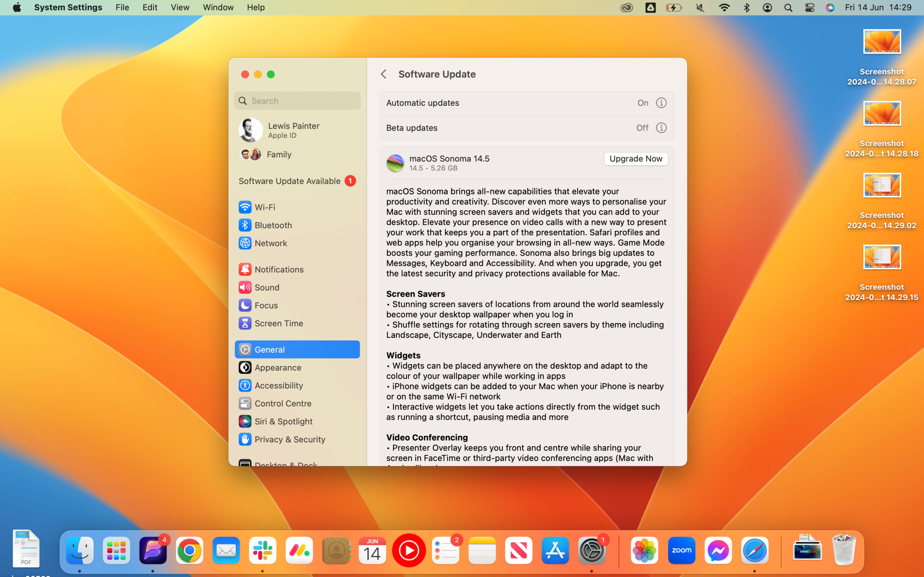This screenshot has width=924, height=577.
Task: Go back using the Software Update back arrow
Action: (384, 74)
